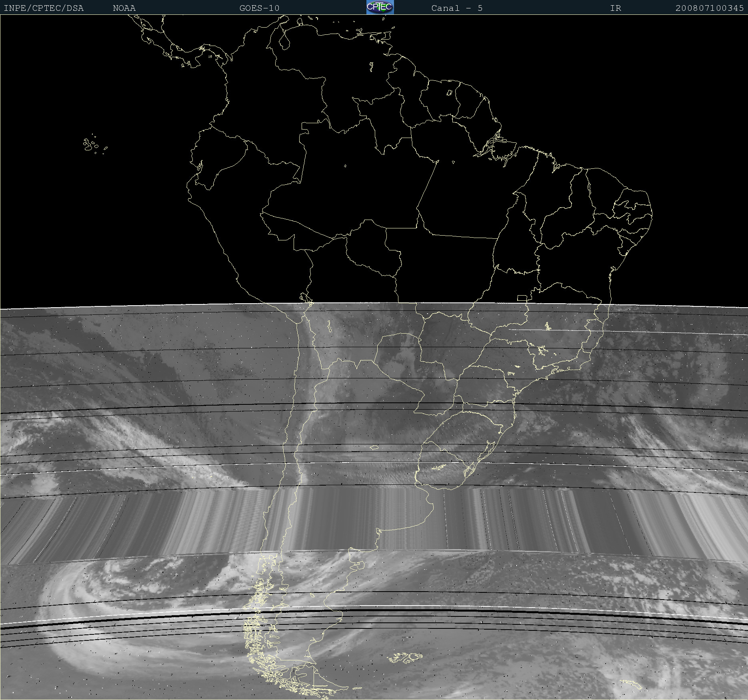Click the Mar Chiquita lake outline in Argentina
Screen dimensions: 748x700
374,448
